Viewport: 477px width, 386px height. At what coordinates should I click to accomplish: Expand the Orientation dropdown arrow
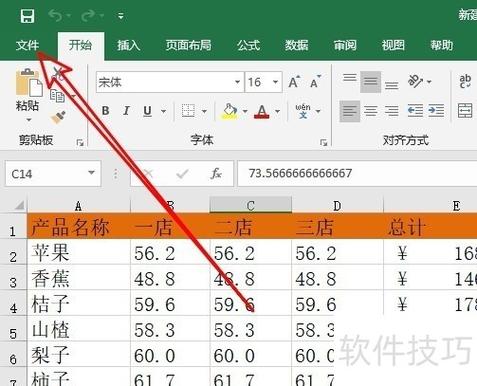(x=429, y=81)
